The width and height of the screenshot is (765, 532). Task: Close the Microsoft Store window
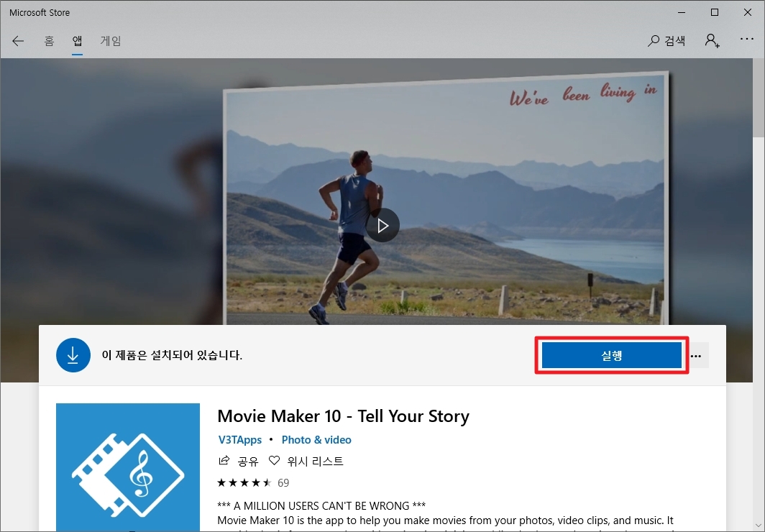(x=748, y=13)
